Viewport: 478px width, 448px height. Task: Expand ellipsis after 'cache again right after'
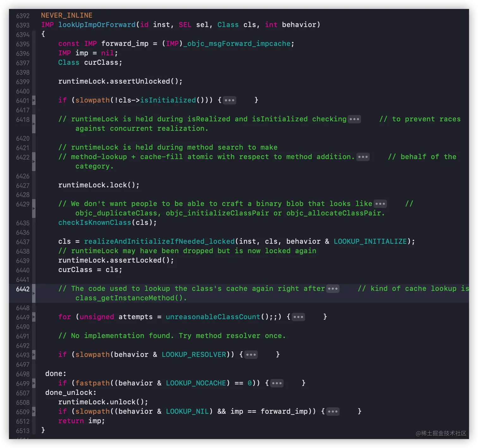point(333,289)
